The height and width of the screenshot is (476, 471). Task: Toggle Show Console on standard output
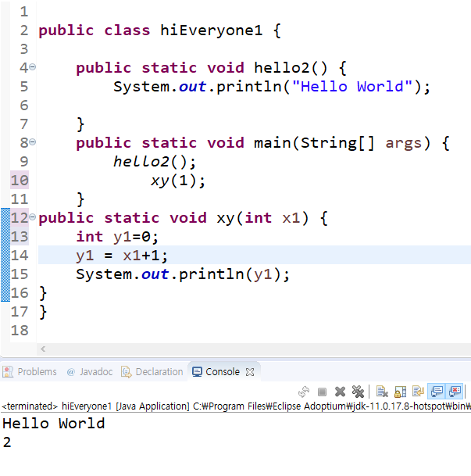(x=437, y=392)
